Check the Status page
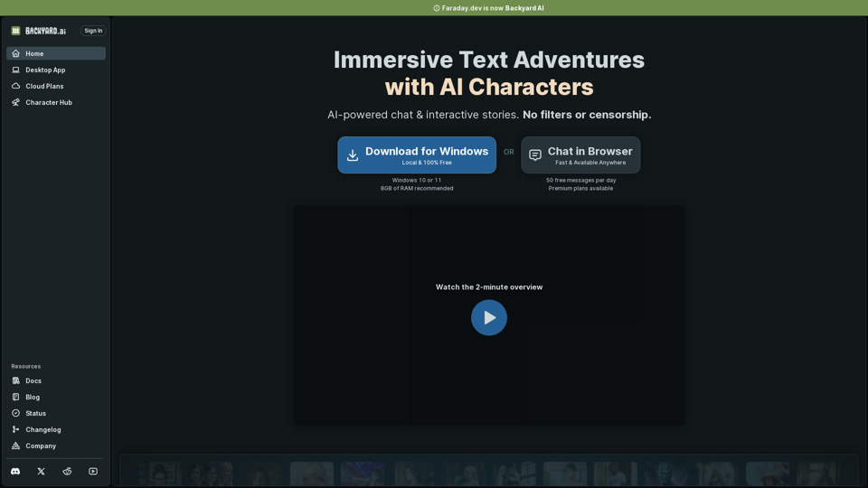The height and width of the screenshot is (488, 868). tap(56, 413)
